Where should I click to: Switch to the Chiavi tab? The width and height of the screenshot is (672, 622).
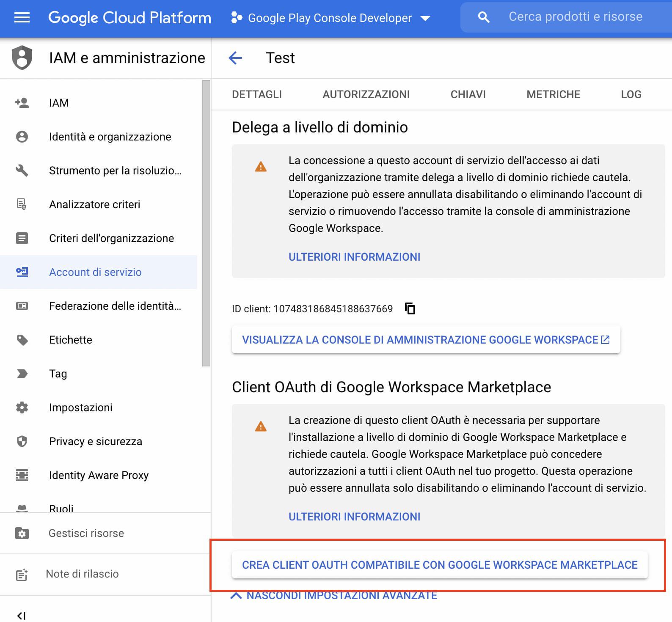(x=468, y=94)
